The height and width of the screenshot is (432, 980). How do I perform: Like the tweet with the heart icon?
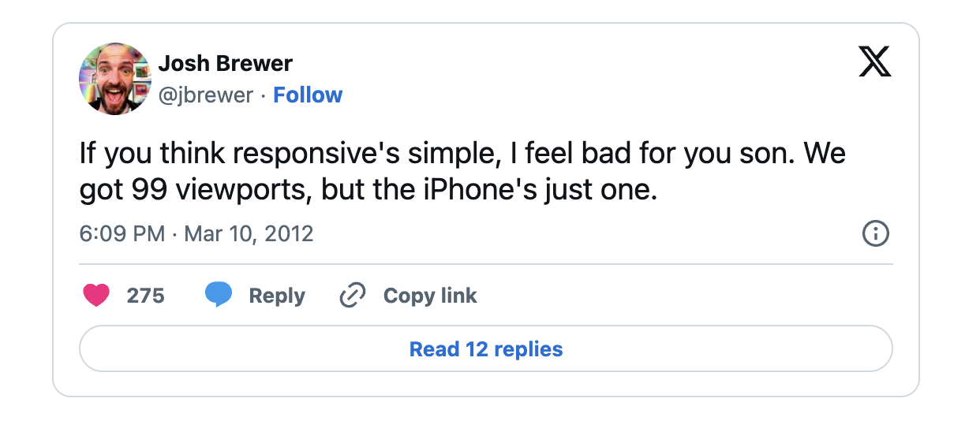pos(96,296)
